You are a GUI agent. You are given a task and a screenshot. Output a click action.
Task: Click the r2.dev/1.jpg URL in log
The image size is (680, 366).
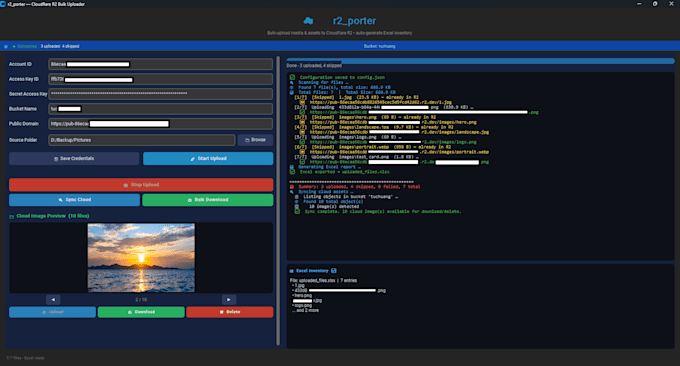tap(380, 102)
